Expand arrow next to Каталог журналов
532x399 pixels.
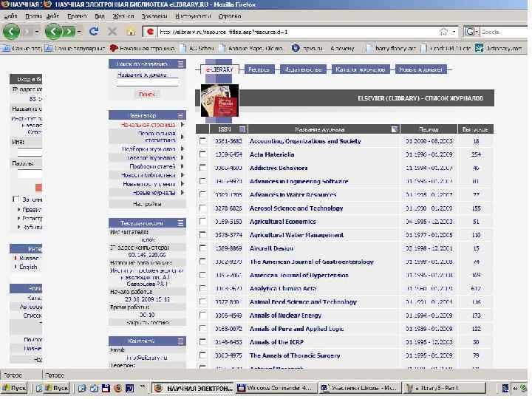coord(183,157)
